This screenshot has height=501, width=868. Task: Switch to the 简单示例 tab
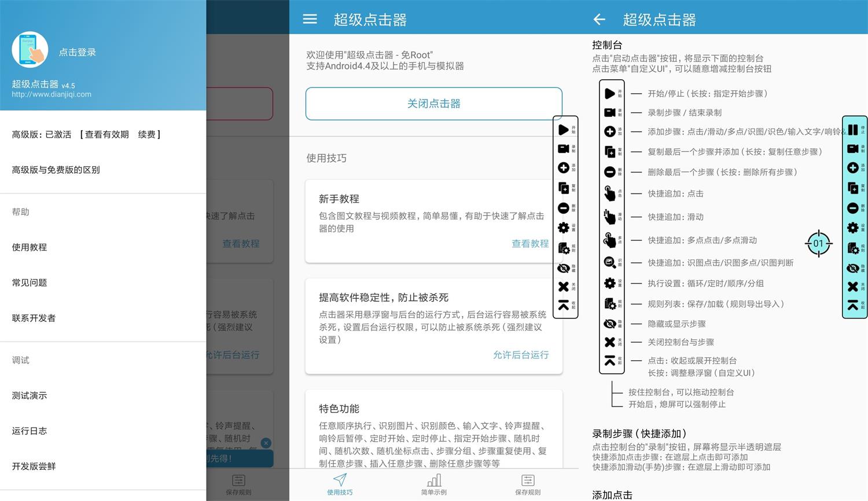(x=433, y=485)
